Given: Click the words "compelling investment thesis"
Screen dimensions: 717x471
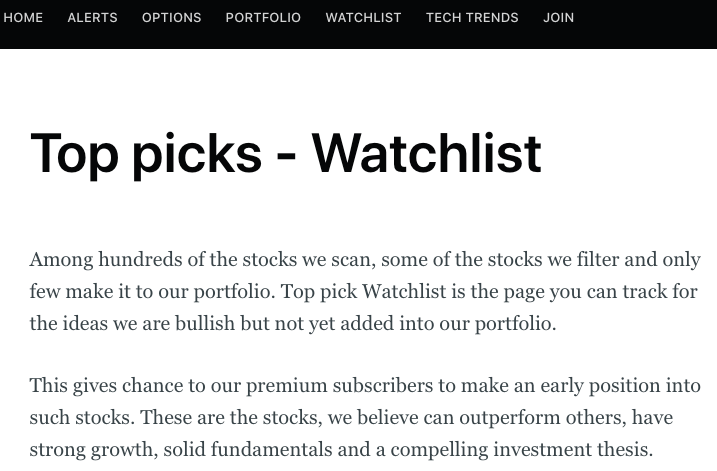Looking at the screenshot, I should tap(522, 450).
